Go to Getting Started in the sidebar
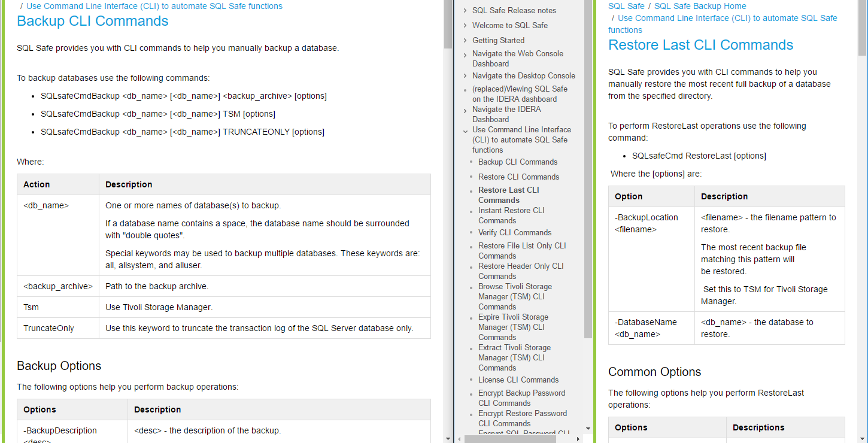 (498, 40)
